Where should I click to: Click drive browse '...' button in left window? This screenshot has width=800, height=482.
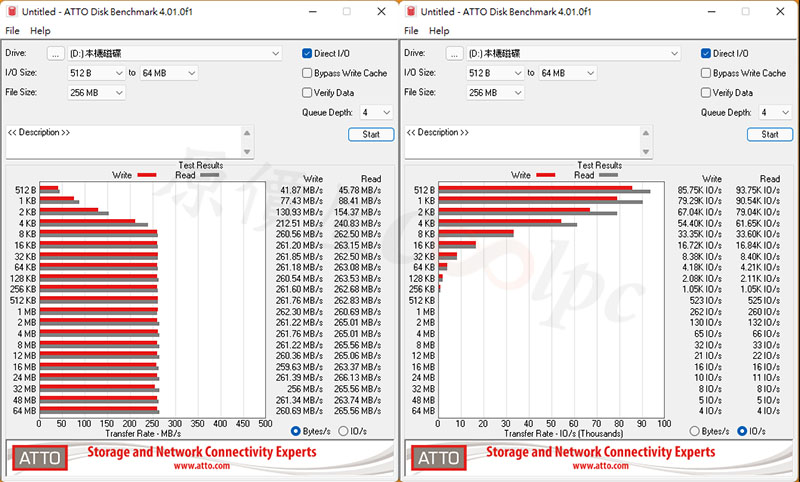(56, 54)
